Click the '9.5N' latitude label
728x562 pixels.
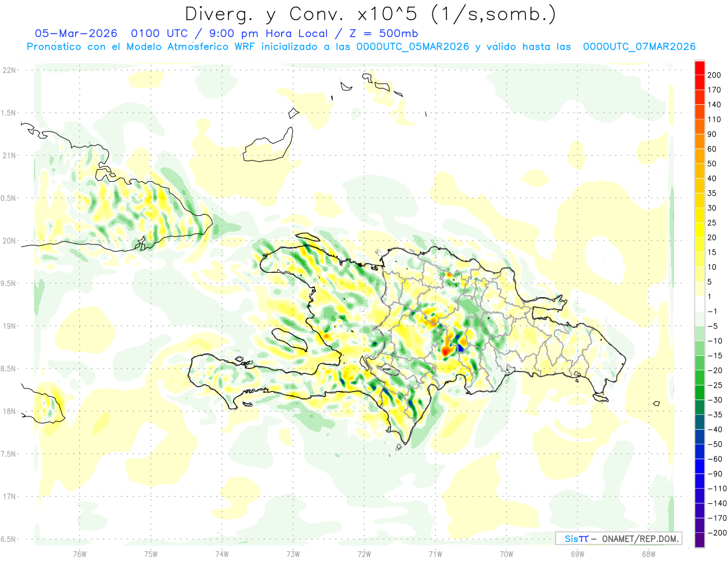[x=8, y=283]
